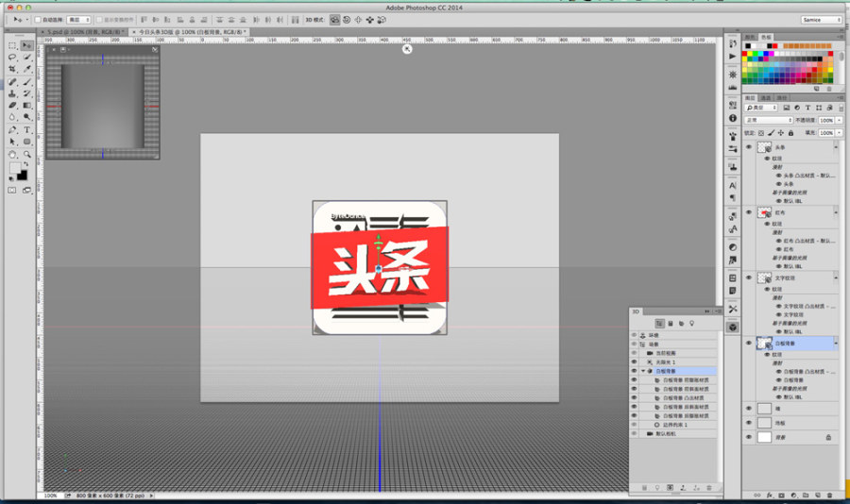Click the add layer style fx icon
The height and width of the screenshot is (504, 850).
(x=769, y=496)
